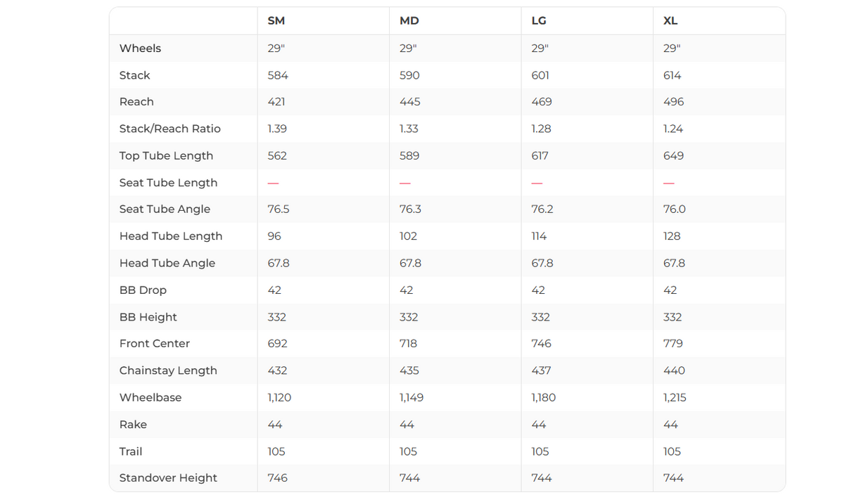Image resolution: width=854 pixels, height=504 pixels.
Task: Select the Stack/Reach Ratio row label
Action: click(170, 129)
